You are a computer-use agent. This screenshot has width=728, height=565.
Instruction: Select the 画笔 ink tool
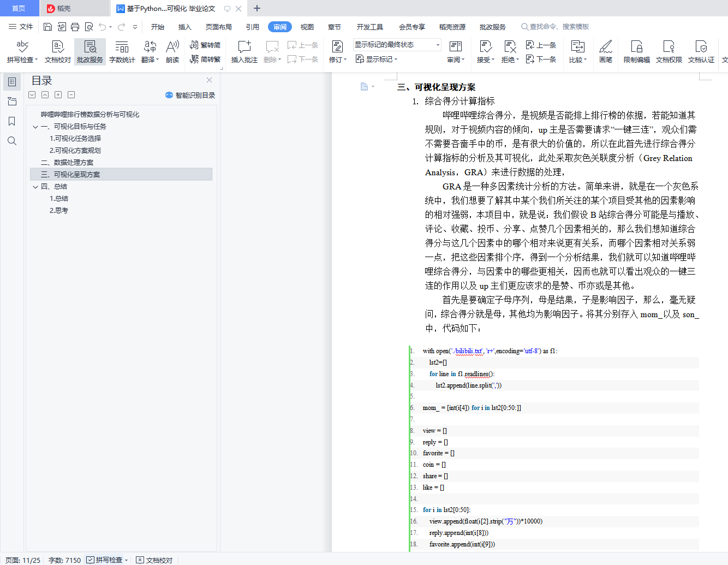(x=606, y=51)
